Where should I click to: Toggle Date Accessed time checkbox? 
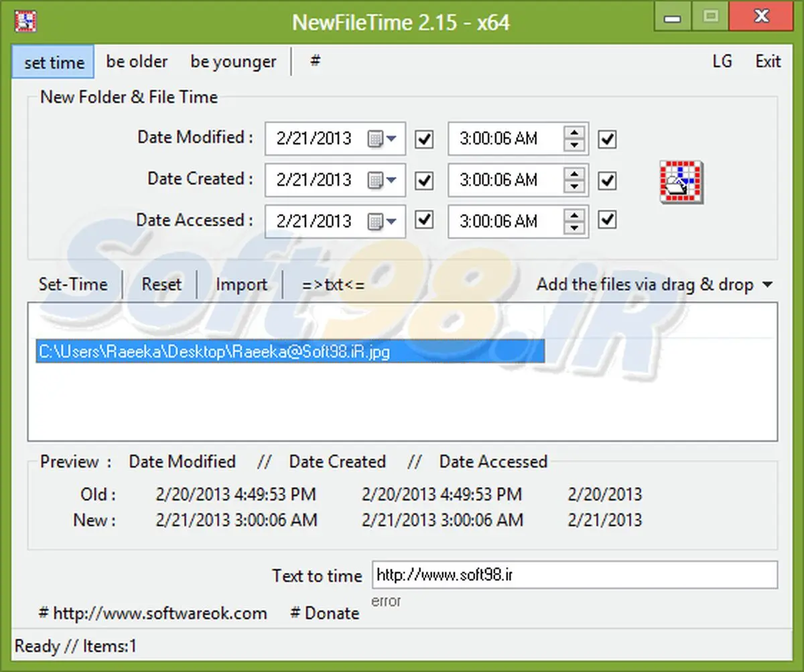pos(607,220)
